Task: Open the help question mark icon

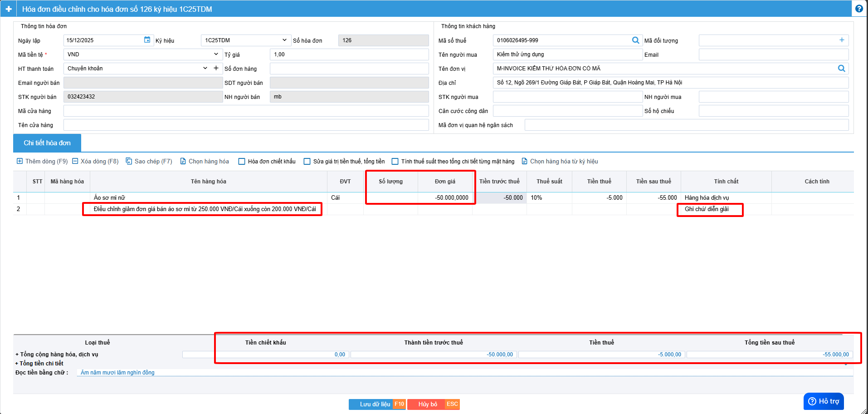Action: coord(859,9)
